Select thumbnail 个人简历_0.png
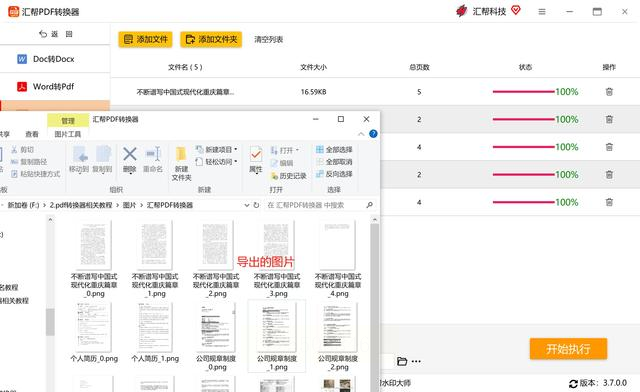This screenshot has width=640, height=392. click(94, 333)
